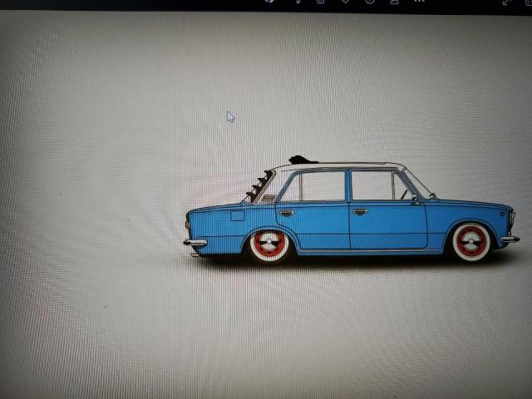This screenshot has height=399, width=532.
Task: Enter full screen with the expand arrows
Action: (x=505, y=2)
